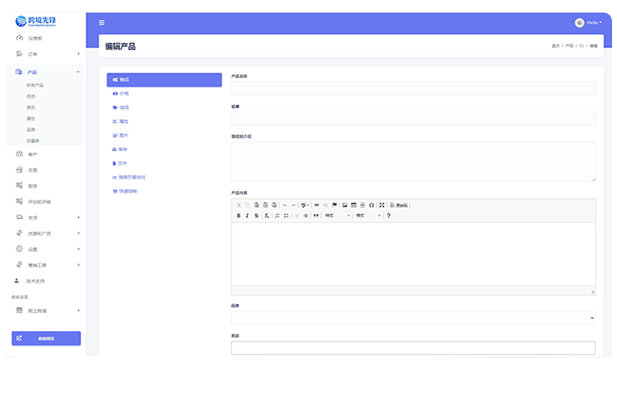Switch to the 价格 tab

click(x=123, y=93)
